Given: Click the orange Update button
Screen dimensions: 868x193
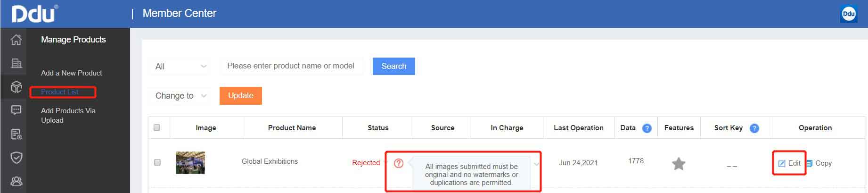Looking at the screenshot, I should pyautogui.click(x=240, y=95).
